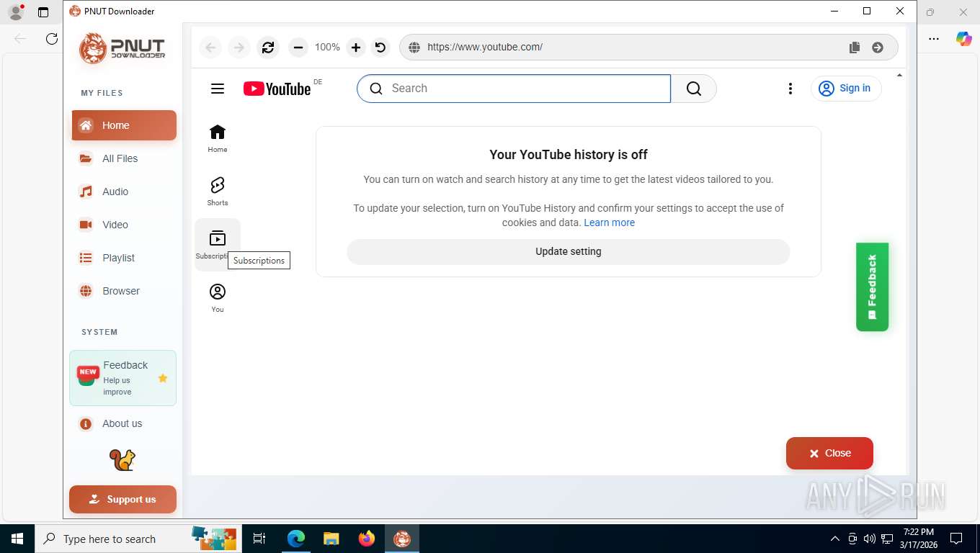This screenshot has width=980, height=553.
Task: Click the YouTube logo
Action: coord(277,89)
